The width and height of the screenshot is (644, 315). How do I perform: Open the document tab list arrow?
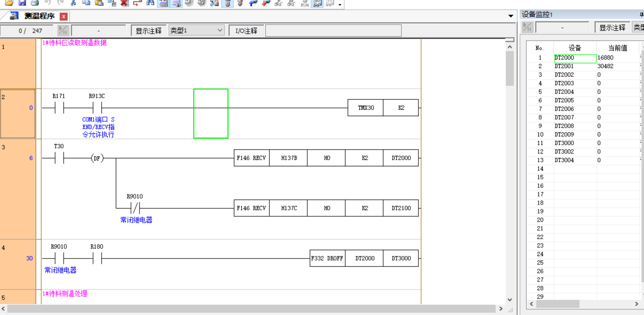point(511,16)
